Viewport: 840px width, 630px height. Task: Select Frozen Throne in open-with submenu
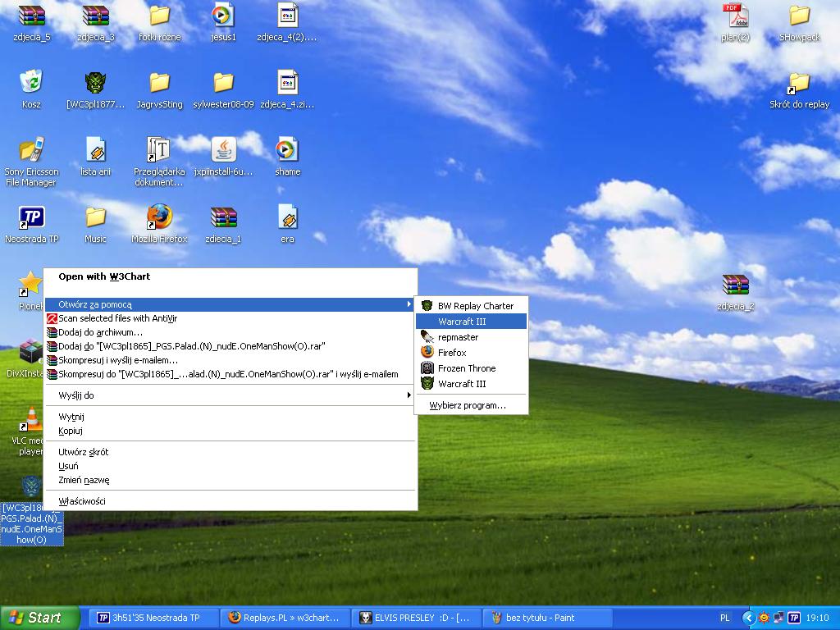pyautogui.click(x=466, y=368)
